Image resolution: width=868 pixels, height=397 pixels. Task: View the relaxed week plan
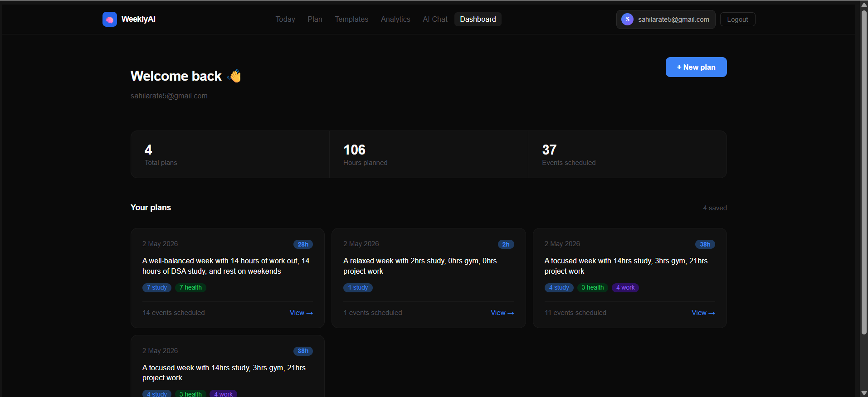pos(502,313)
